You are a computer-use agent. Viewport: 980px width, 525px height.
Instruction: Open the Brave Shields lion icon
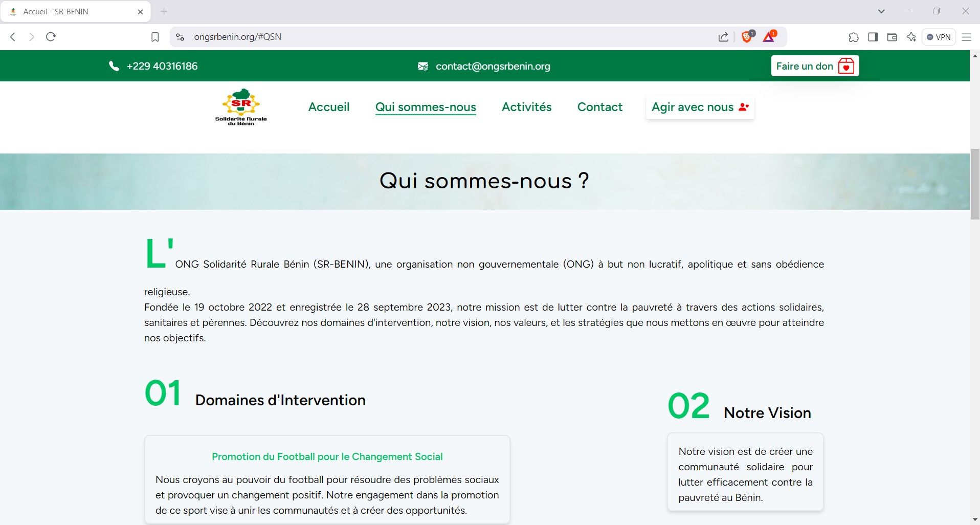pos(747,37)
